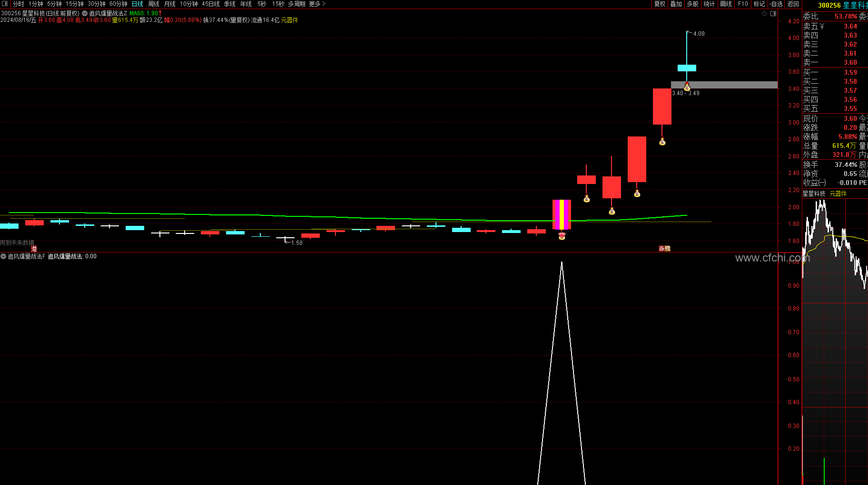Select the 5分钟 period tab

[54, 4]
